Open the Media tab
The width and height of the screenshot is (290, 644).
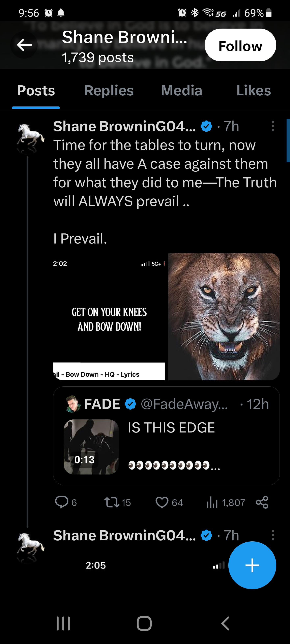[x=181, y=91]
